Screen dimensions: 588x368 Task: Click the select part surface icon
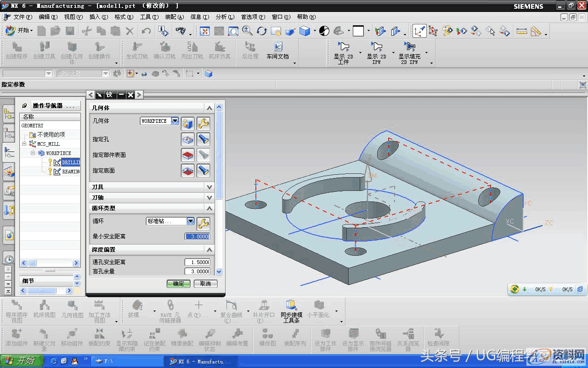(x=187, y=155)
